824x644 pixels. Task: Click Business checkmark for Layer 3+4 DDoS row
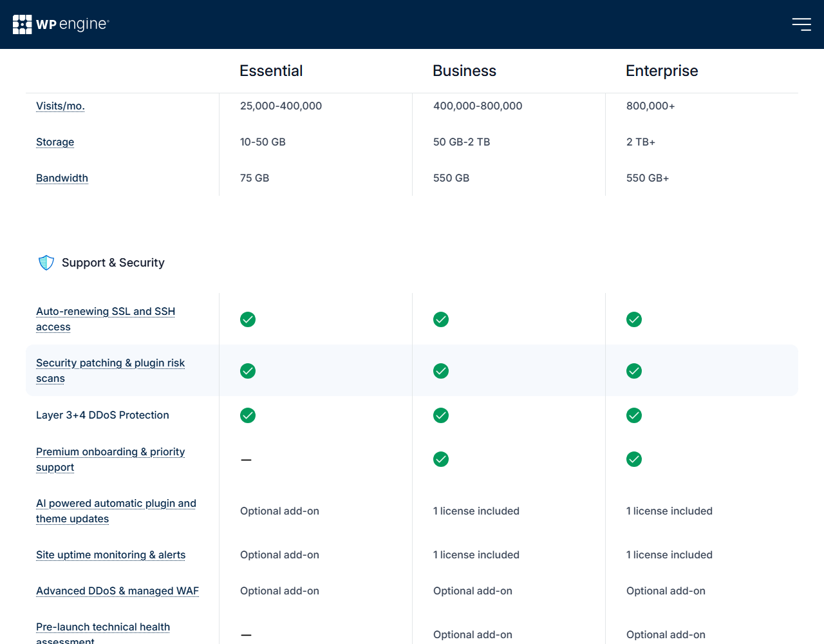click(x=441, y=415)
